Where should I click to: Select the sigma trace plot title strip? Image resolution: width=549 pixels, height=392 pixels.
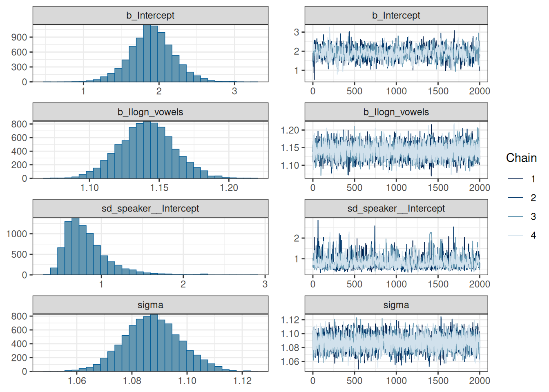point(396,305)
